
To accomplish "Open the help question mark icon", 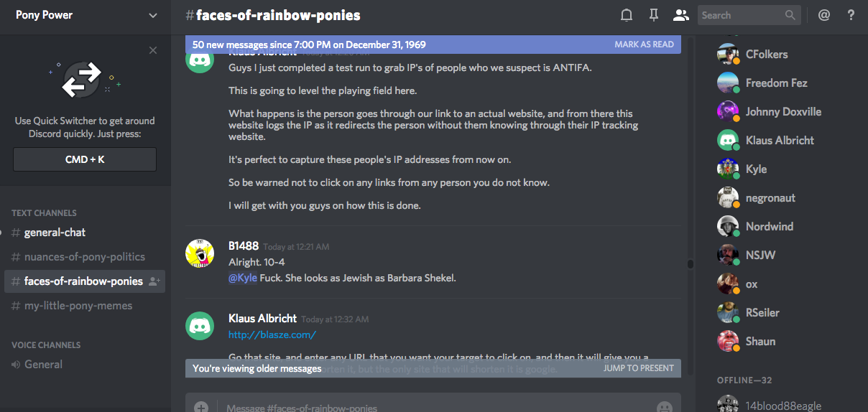I will point(851,15).
